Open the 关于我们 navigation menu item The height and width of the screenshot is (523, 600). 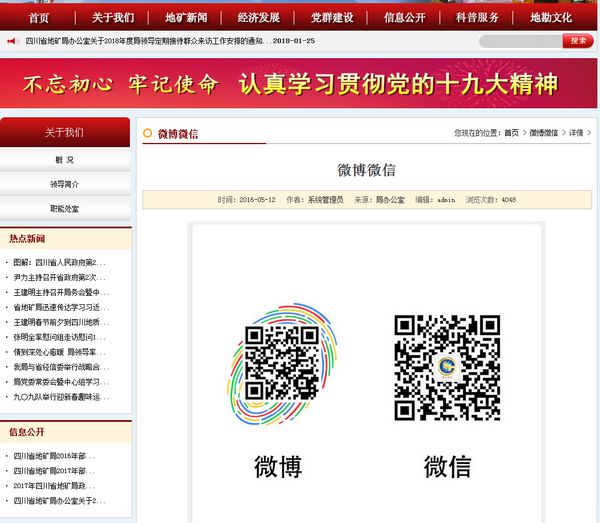113,18
